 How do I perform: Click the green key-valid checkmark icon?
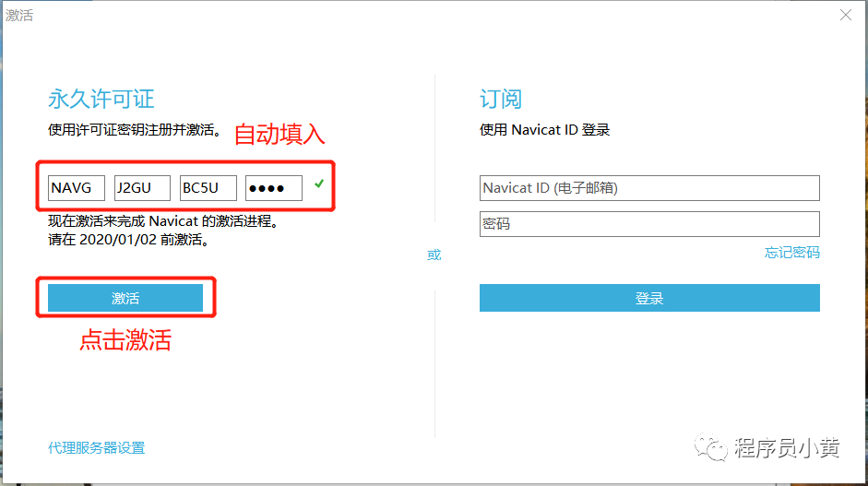coord(319,184)
